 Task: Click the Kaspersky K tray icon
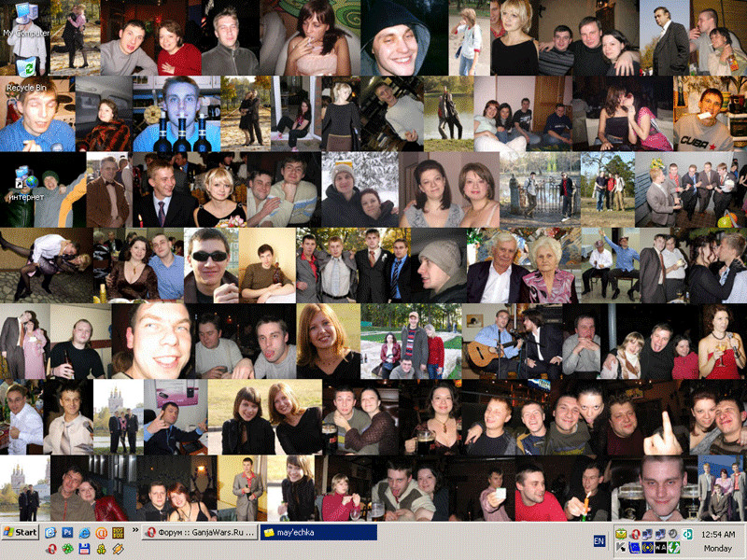tap(621, 548)
